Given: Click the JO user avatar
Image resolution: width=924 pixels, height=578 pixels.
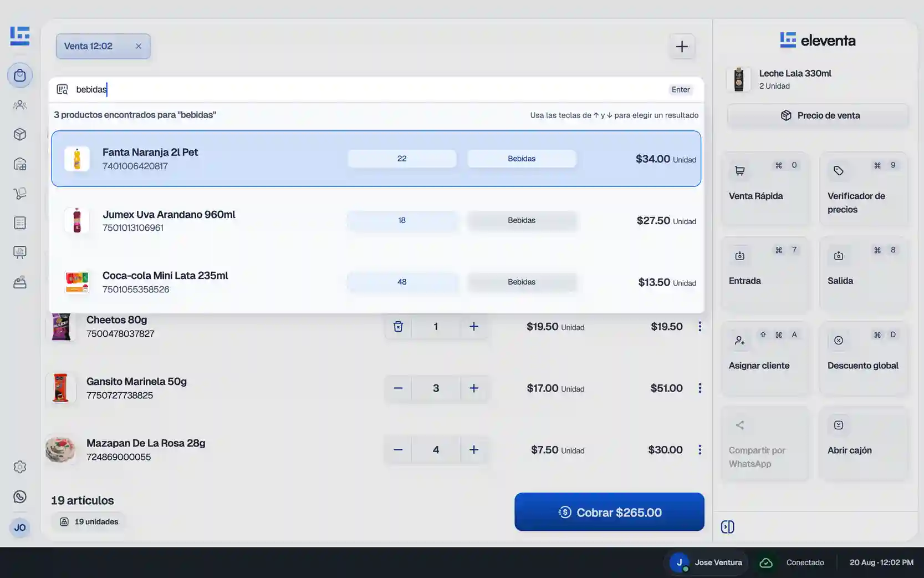Looking at the screenshot, I should pyautogui.click(x=20, y=528).
